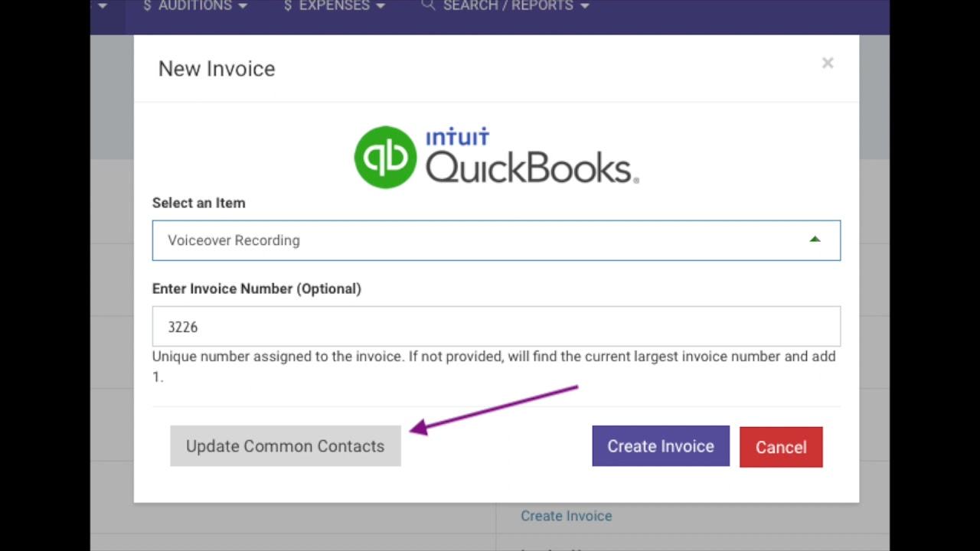The width and height of the screenshot is (980, 551).
Task: Click the Create Invoice link behind dialog
Action: [x=567, y=516]
